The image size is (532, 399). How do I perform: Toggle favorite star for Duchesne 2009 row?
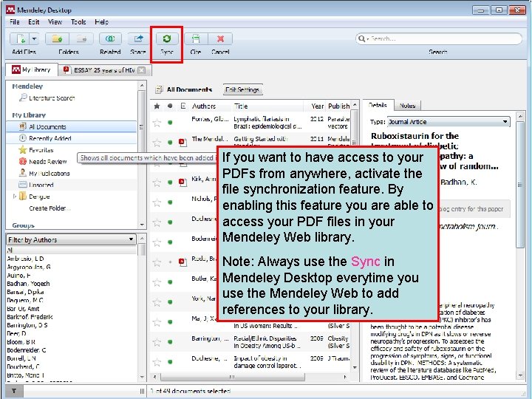tap(157, 362)
